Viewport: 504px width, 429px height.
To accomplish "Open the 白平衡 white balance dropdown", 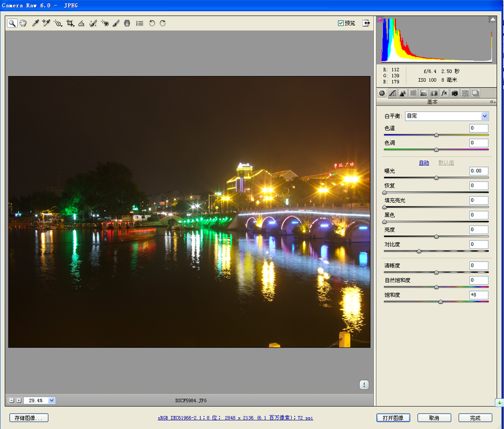I will pos(484,116).
